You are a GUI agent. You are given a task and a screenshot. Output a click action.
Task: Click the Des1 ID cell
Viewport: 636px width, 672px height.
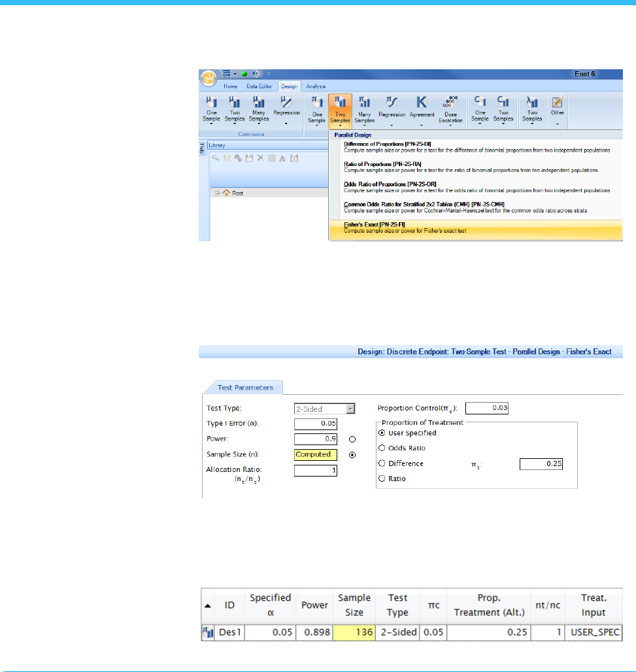pyautogui.click(x=229, y=632)
